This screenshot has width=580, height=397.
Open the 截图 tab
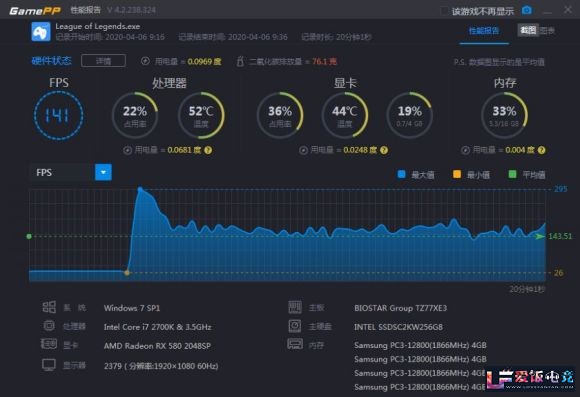point(528,30)
